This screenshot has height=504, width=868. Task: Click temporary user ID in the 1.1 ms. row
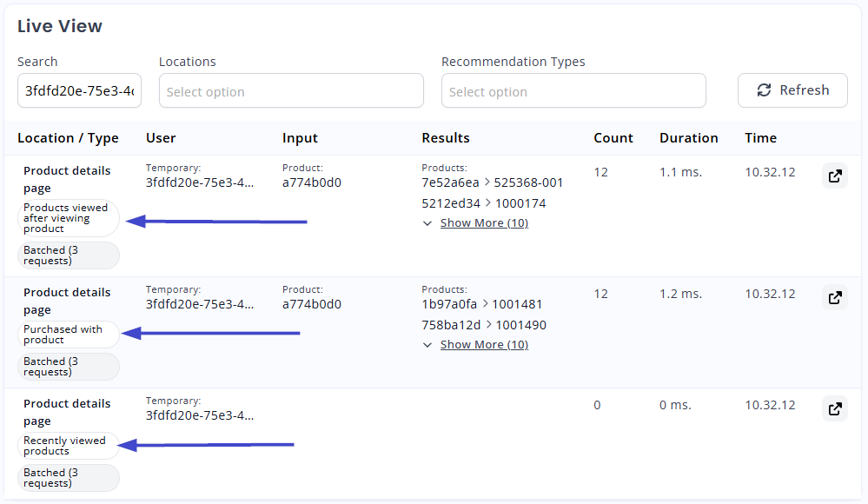[200, 182]
